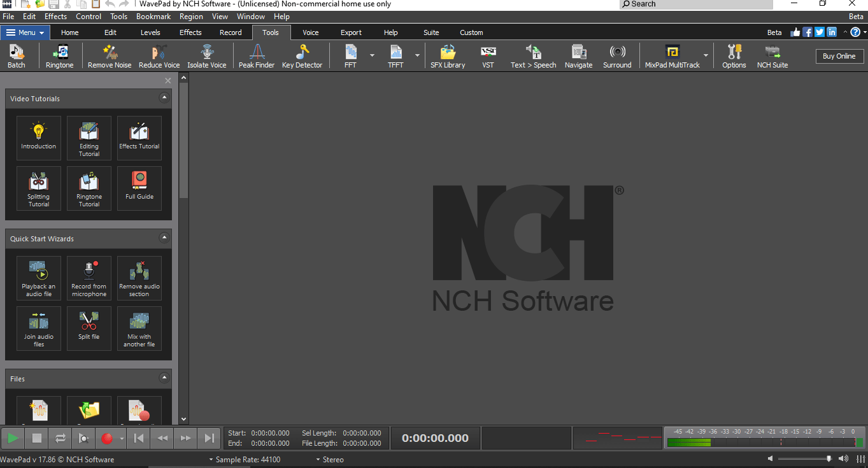Image resolution: width=868 pixels, height=468 pixels.
Task: Open the Introduction video tutorial
Action: pyautogui.click(x=39, y=138)
